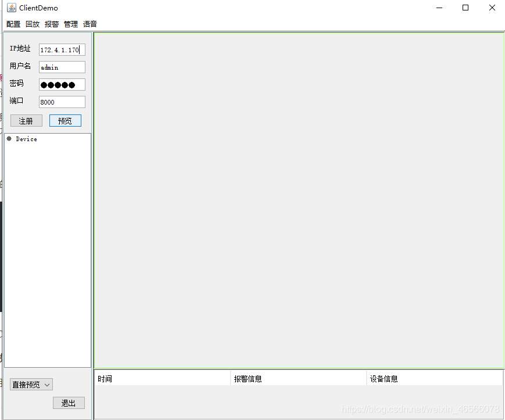Open the dropdown arrow next to 直接预览
Viewport: 505px width, 420px height.
pyautogui.click(x=48, y=384)
